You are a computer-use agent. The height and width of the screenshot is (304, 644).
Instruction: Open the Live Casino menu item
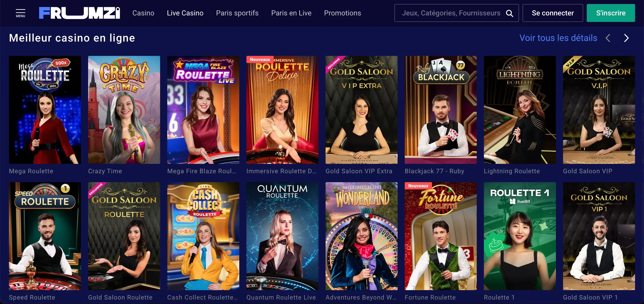click(185, 13)
